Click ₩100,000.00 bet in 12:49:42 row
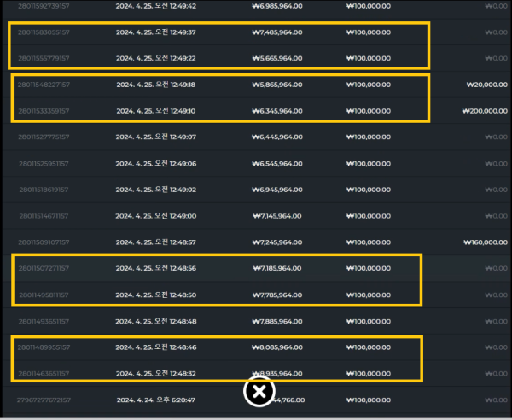The image size is (512, 420). click(x=369, y=6)
